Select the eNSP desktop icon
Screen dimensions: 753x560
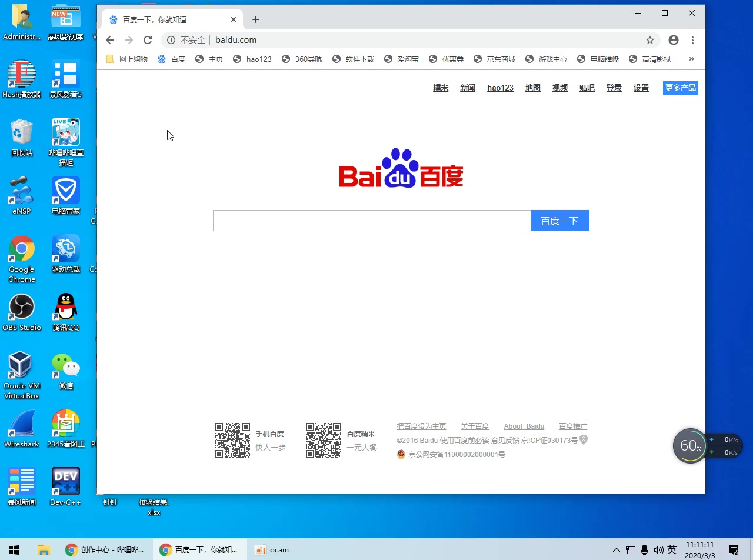tap(22, 196)
